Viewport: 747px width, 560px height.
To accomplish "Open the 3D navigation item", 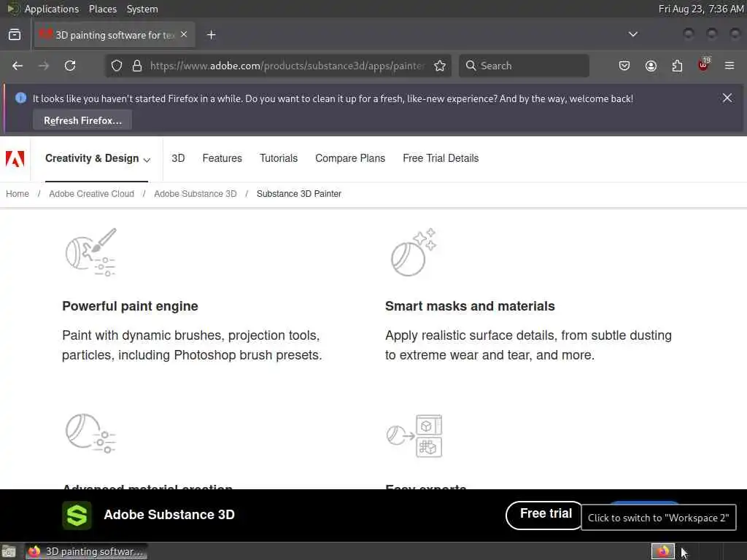I will point(178,158).
